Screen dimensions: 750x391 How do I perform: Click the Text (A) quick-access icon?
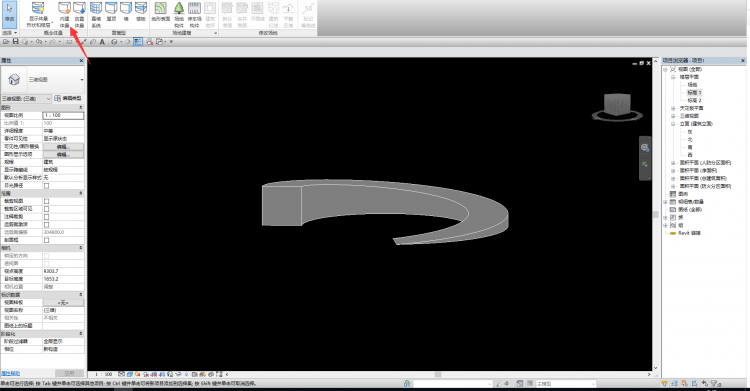coord(102,42)
